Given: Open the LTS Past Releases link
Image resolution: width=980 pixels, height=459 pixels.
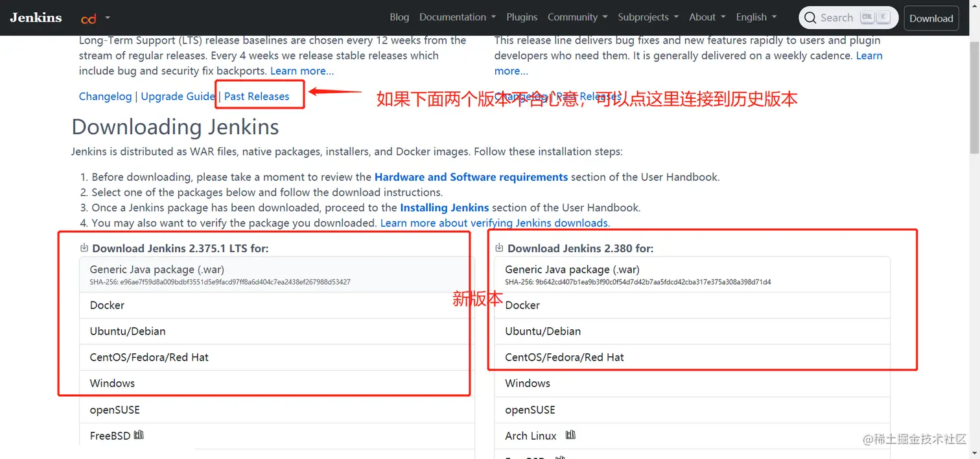Looking at the screenshot, I should click(257, 97).
